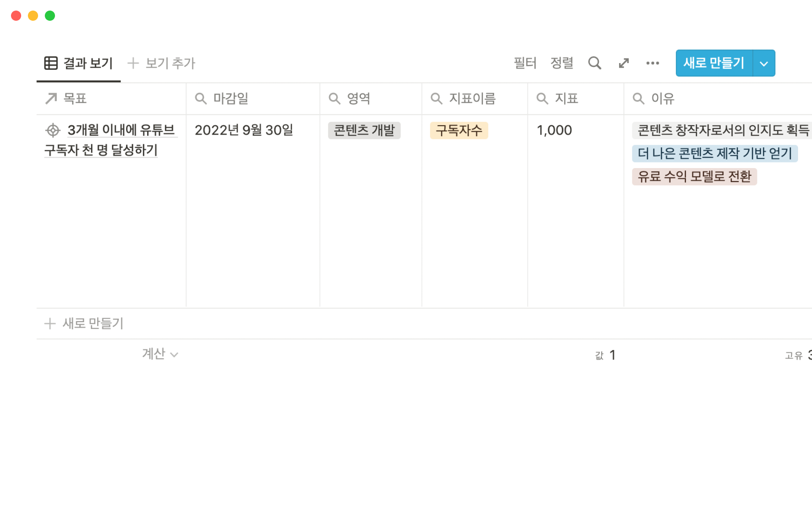Open the three-dot more options menu
The width and height of the screenshot is (812, 508).
click(652, 63)
